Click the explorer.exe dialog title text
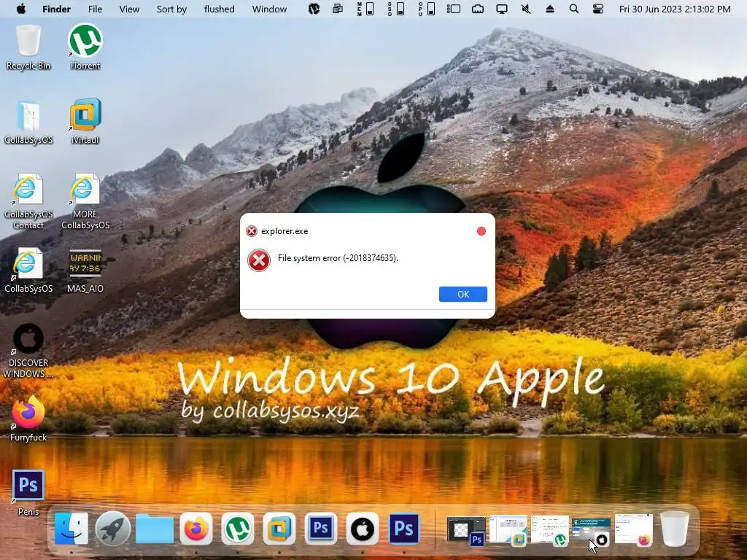747x560 pixels. (x=285, y=231)
